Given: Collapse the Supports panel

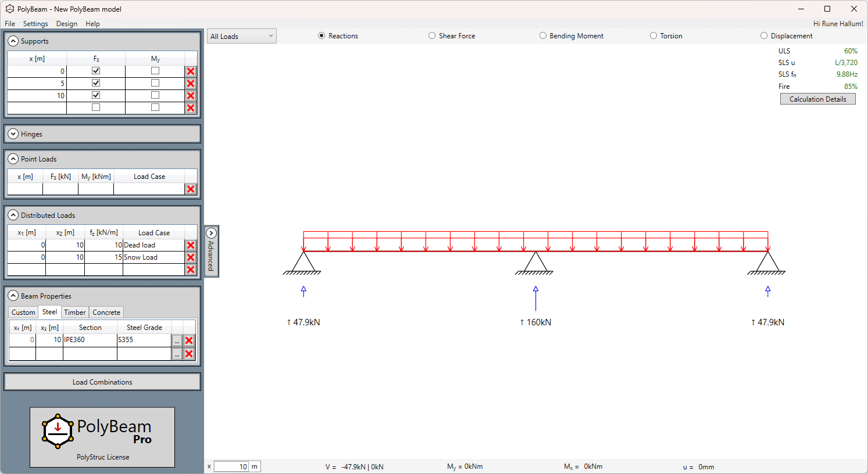Looking at the screenshot, I should coord(13,41).
